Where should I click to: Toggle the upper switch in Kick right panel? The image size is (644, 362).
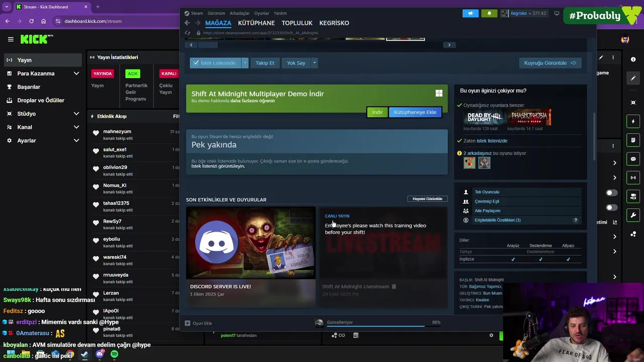(x=612, y=193)
